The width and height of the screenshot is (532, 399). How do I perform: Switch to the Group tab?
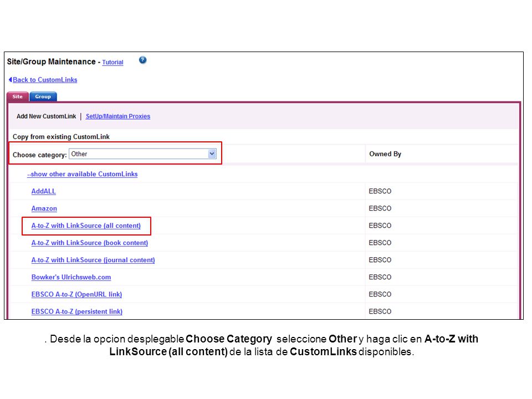tap(43, 96)
